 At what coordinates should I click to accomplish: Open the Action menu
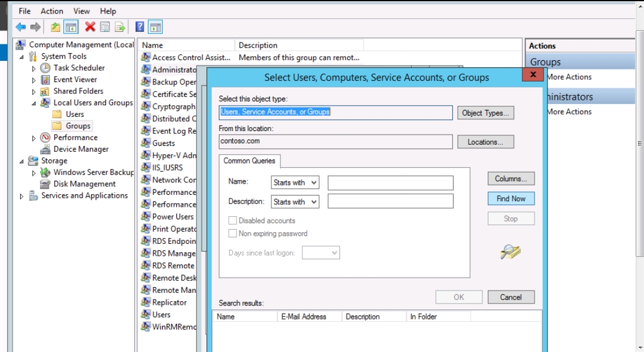[52, 11]
